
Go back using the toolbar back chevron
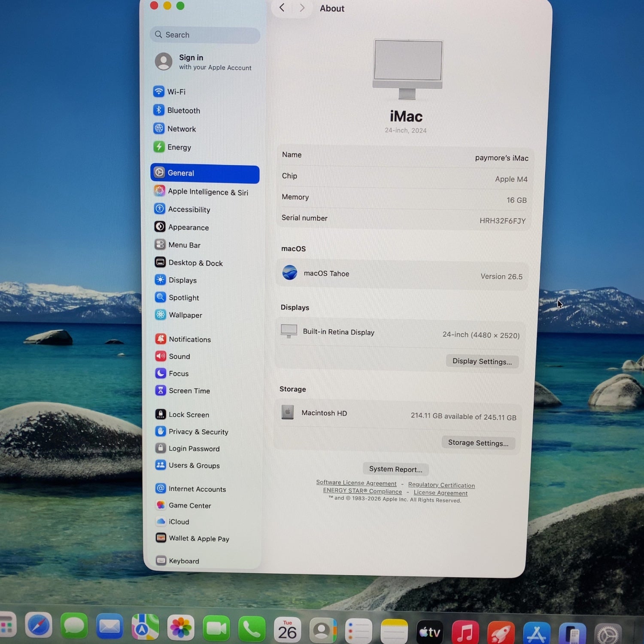(x=282, y=8)
